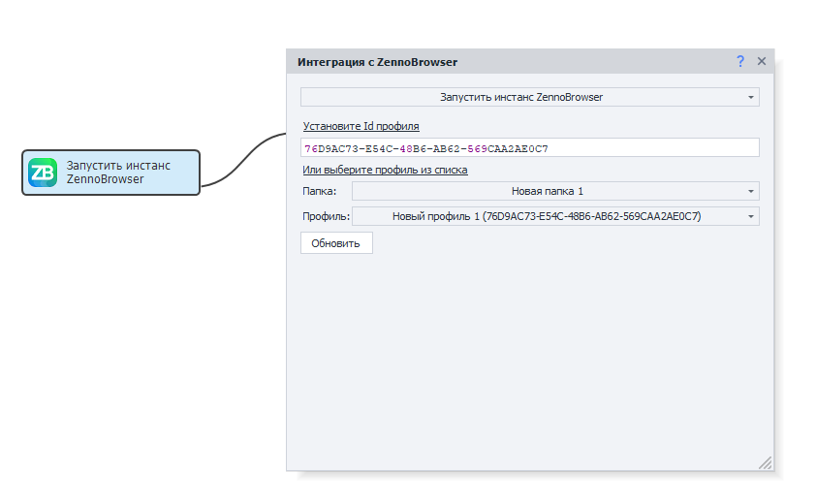Click the green ZB ZennoBrowser icon
816x504 pixels.
pyautogui.click(x=43, y=173)
